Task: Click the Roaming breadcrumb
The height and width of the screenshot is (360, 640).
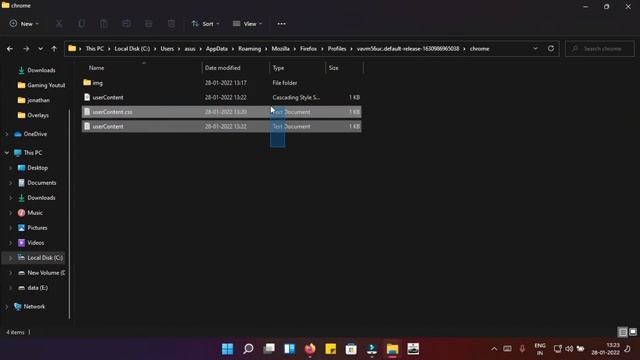Action: [249, 49]
